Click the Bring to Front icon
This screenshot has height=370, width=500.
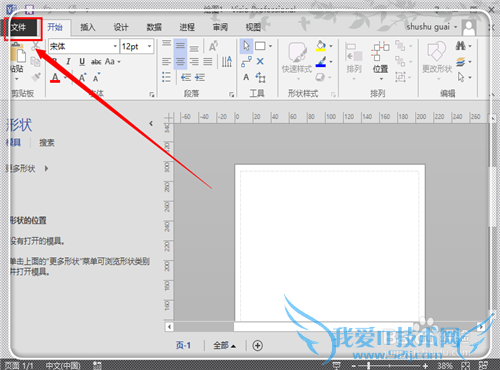400,46
